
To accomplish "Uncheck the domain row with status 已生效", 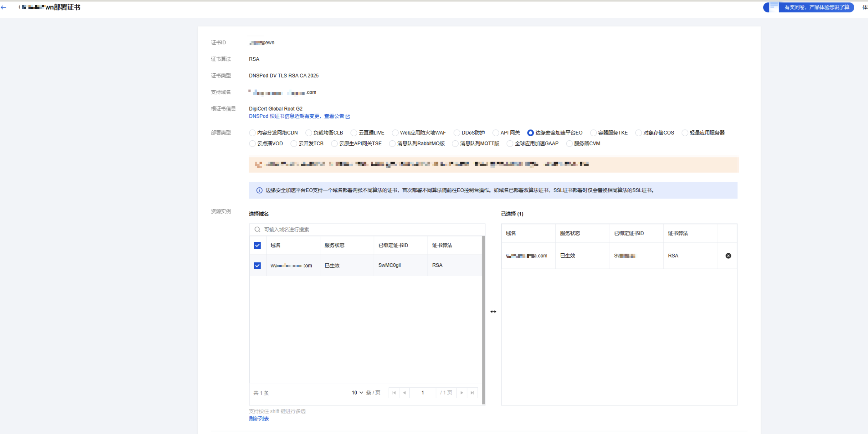I will (x=257, y=265).
